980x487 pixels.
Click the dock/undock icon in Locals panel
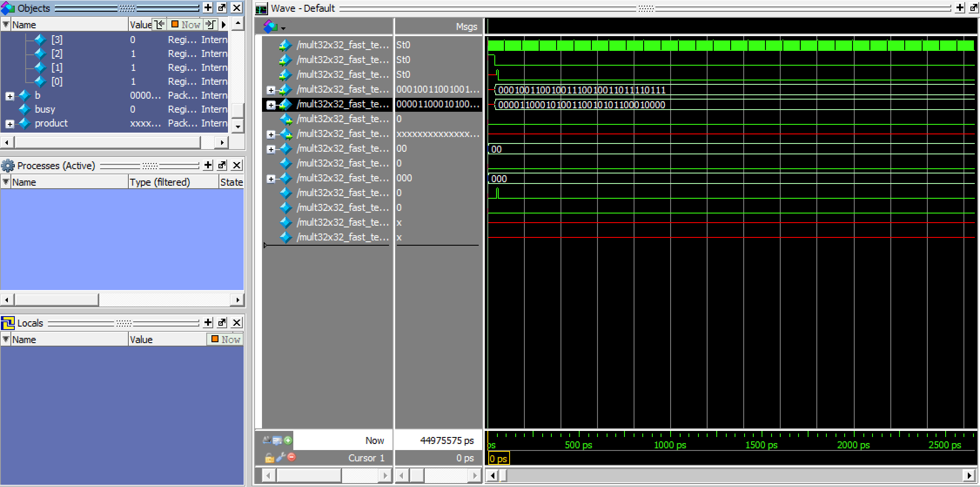223,322
